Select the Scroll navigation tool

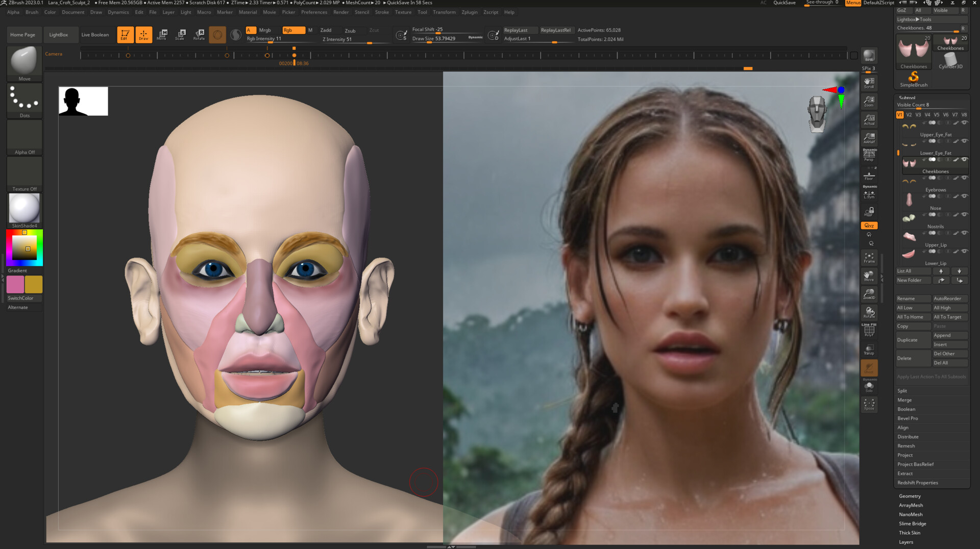tap(869, 83)
